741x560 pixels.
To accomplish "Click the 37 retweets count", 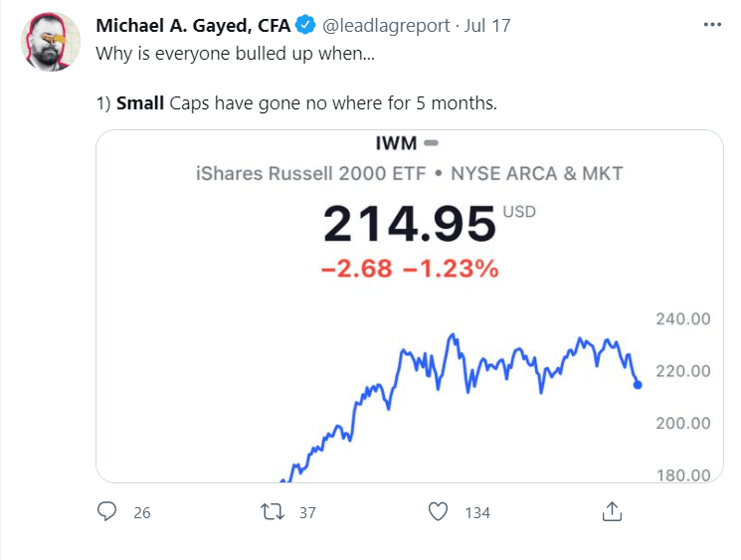I will tap(307, 512).
